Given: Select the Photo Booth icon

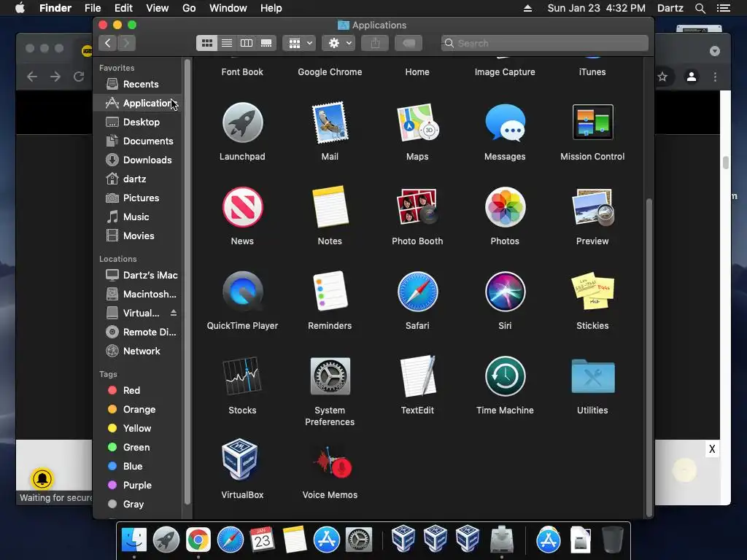Looking at the screenshot, I should (x=417, y=206).
